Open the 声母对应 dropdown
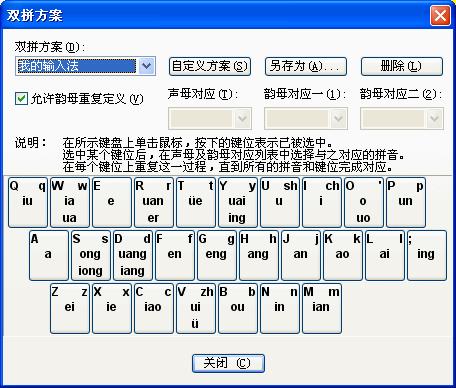 210,118
